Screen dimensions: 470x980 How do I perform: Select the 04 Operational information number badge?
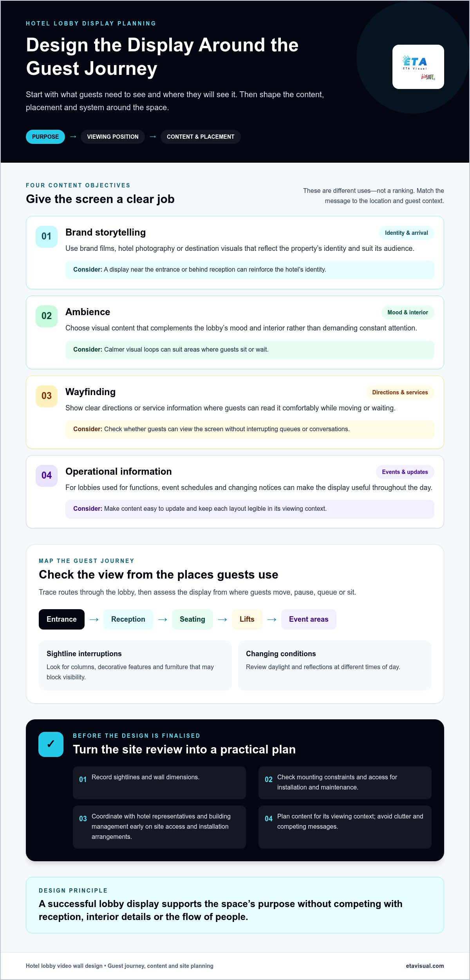coord(47,475)
